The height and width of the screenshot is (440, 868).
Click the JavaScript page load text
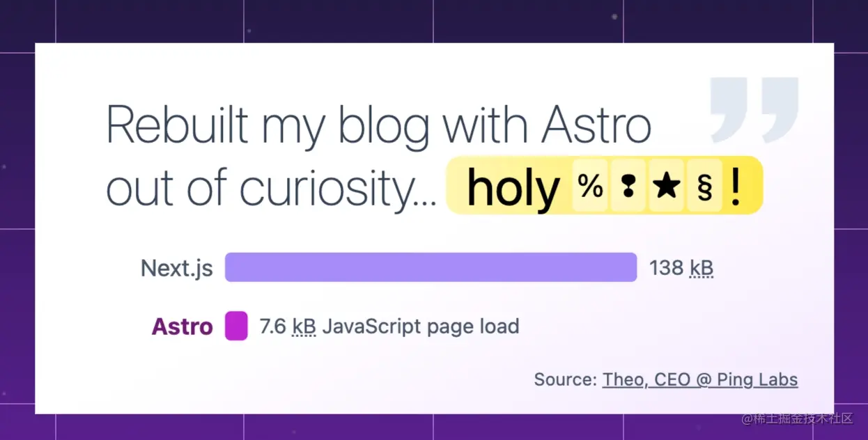pyautogui.click(x=421, y=326)
